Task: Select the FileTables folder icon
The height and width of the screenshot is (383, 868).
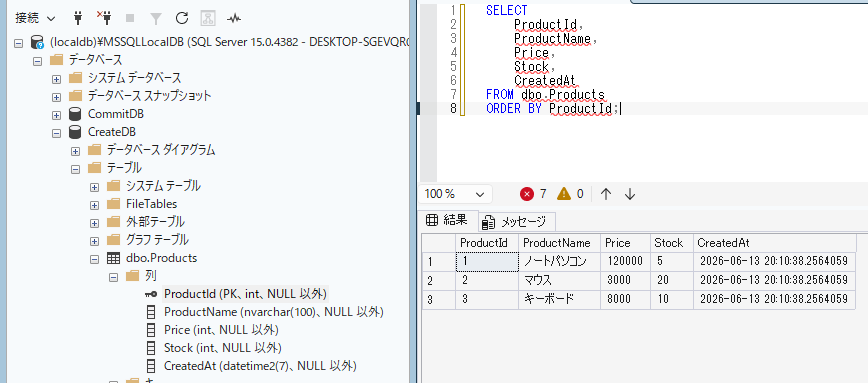Action: [113, 204]
